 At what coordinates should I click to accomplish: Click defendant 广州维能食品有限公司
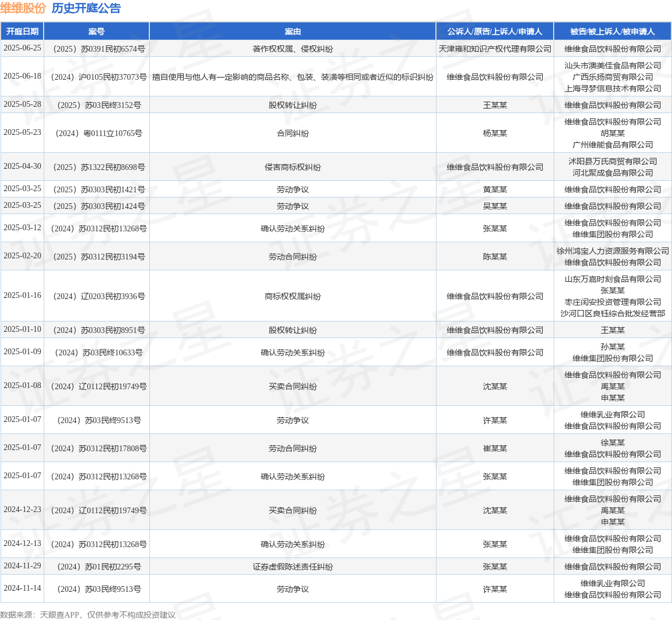[x=612, y=145]
